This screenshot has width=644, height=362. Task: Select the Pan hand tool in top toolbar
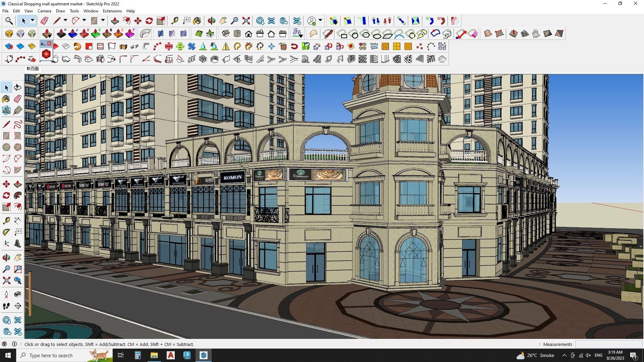point(223,21)
